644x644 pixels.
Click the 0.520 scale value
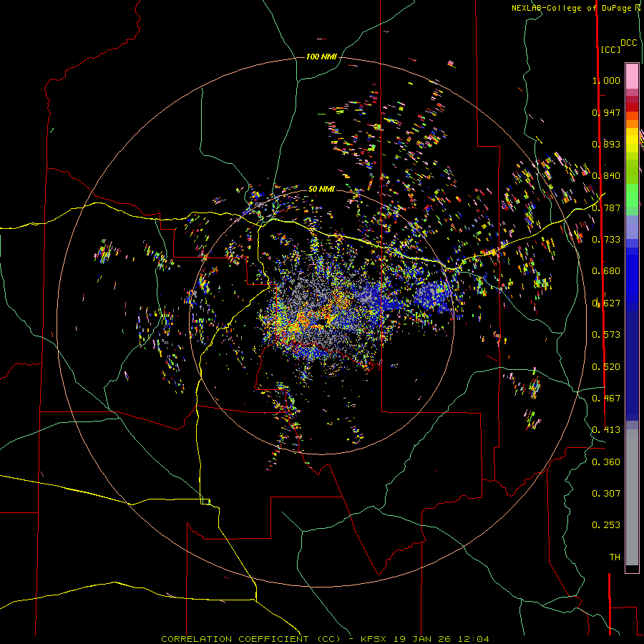click(606, 367)
